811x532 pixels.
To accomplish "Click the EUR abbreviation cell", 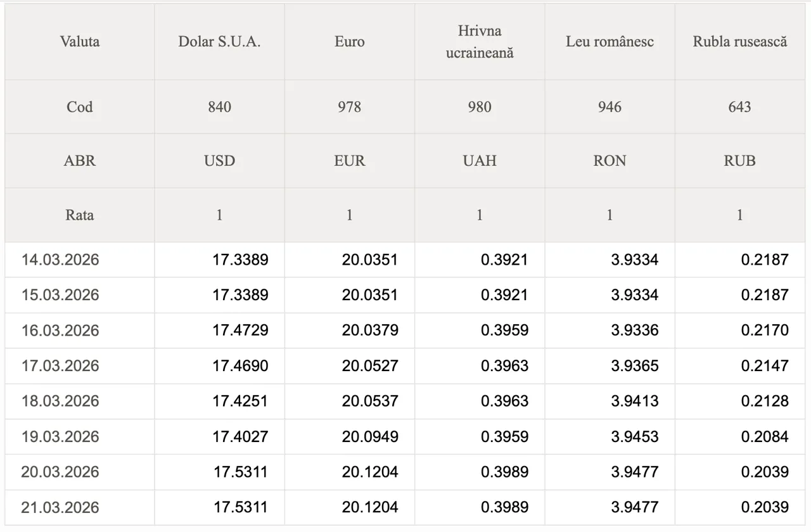I will pos(349,161).
